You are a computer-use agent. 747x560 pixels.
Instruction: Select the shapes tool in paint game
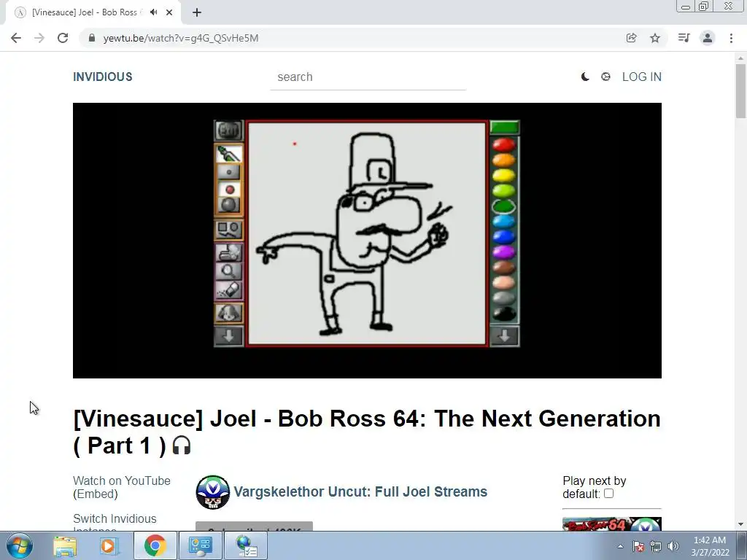click(228, 230)
